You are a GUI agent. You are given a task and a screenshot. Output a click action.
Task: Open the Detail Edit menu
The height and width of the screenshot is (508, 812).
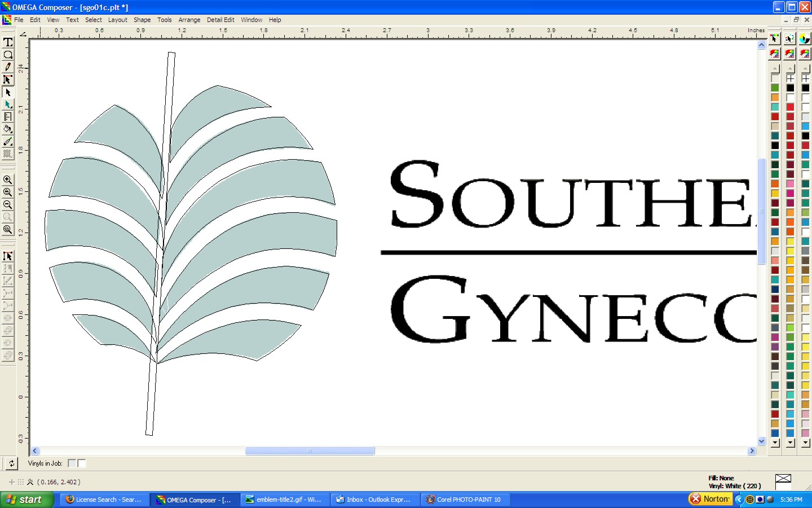(x=220, y=20)
